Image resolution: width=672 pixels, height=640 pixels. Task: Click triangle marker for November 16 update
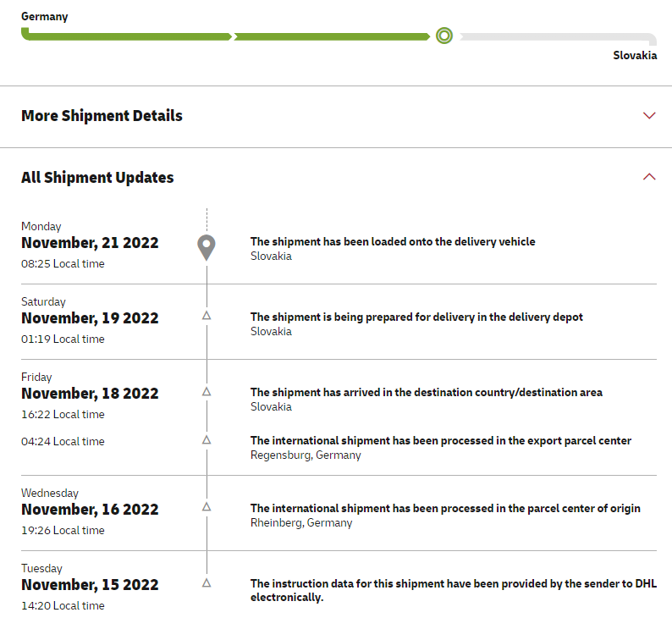point(207,507)
